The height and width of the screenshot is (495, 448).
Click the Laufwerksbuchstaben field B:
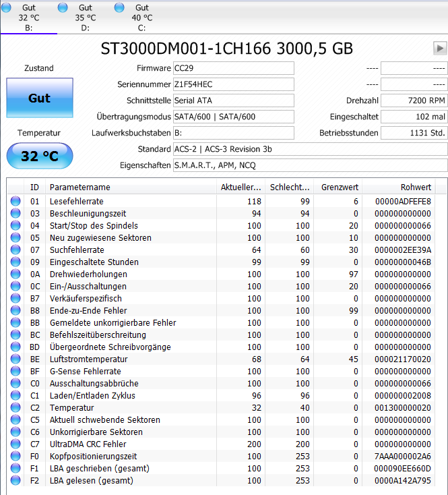[234, 133]
